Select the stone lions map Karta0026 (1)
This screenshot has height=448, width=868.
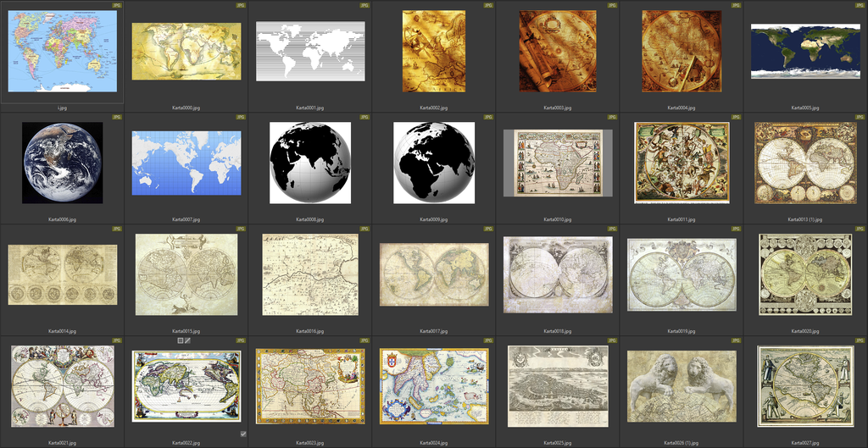[x=682, y=385]
